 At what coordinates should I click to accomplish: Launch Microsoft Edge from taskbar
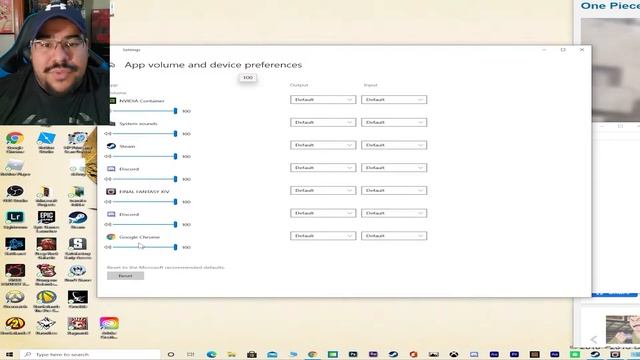tap(211, 354)
